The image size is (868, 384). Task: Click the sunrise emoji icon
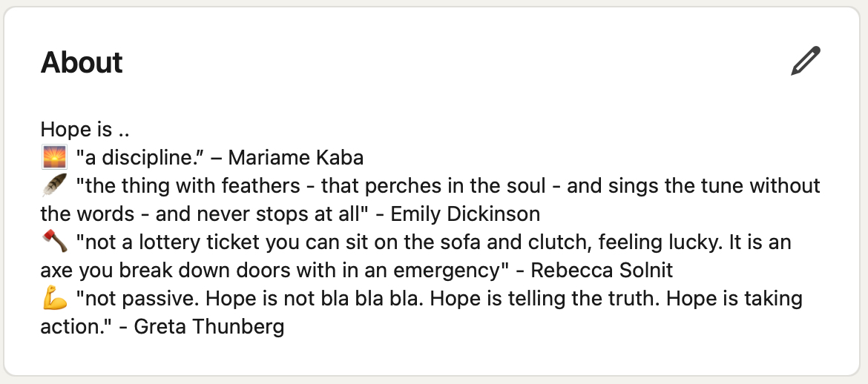pyautogui.click(x=54, y=157)
